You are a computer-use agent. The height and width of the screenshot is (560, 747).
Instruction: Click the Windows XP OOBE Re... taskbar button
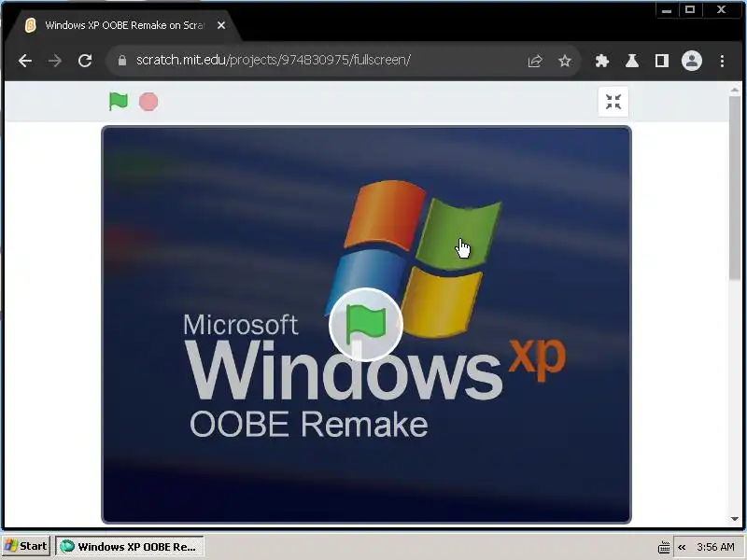click(x=130, y=546)
